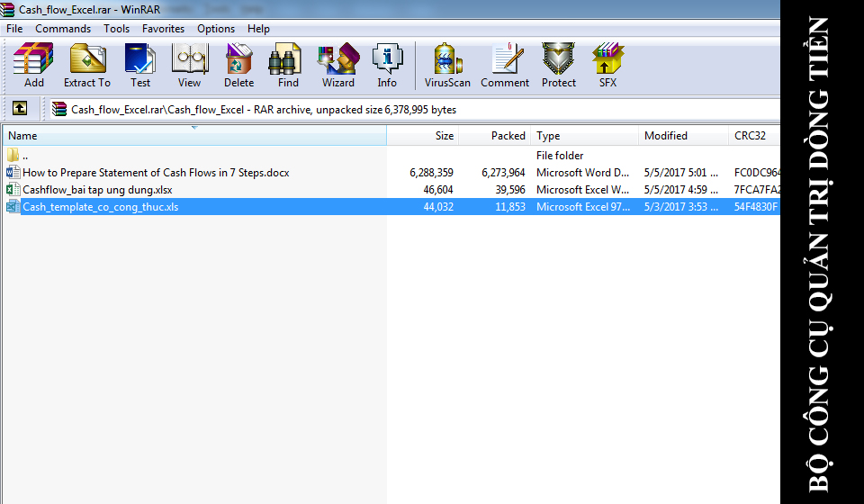Image resolution: width=864 pixels, height=504 pixels.
Task: Click the 'Microsoft Excel W...' type cell
Action: [x=583, y=190]
